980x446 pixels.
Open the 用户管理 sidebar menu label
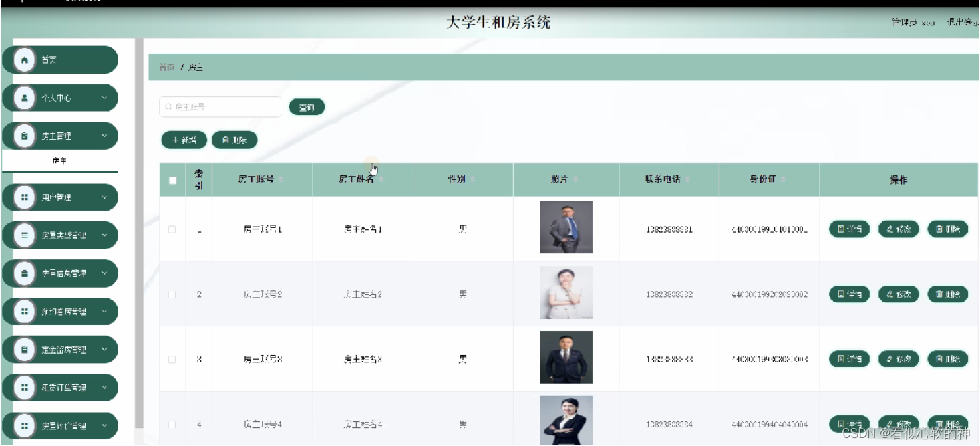56,197
